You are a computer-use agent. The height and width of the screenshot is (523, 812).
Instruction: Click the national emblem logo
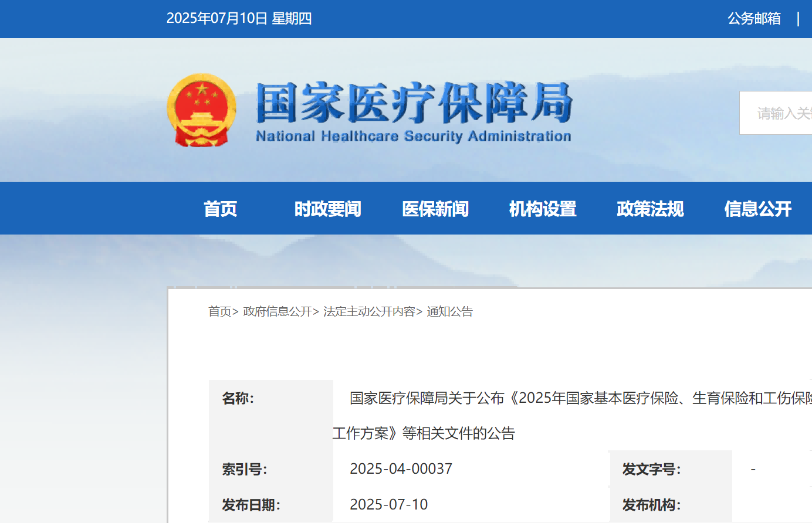point(201,110)
